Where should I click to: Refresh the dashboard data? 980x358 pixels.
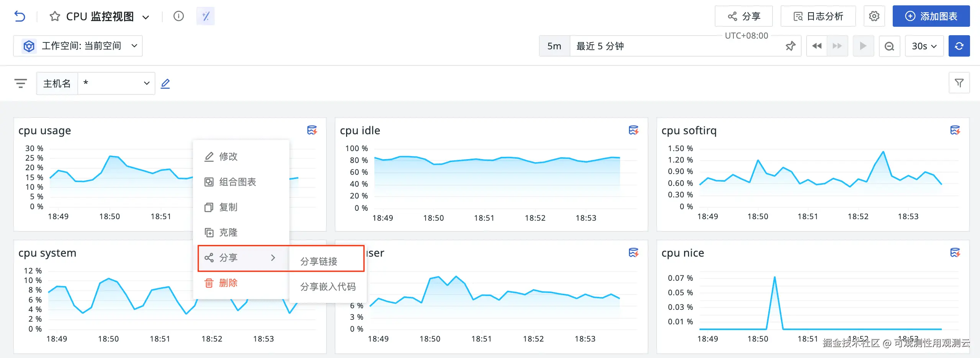click(959, 46)
